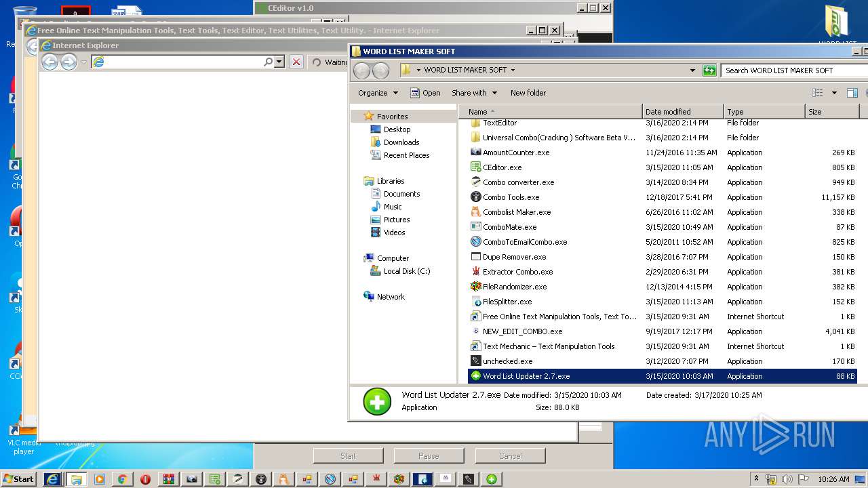Show hidden system tray icons
This screenshot has width=868, height=488.
(757, 479)
